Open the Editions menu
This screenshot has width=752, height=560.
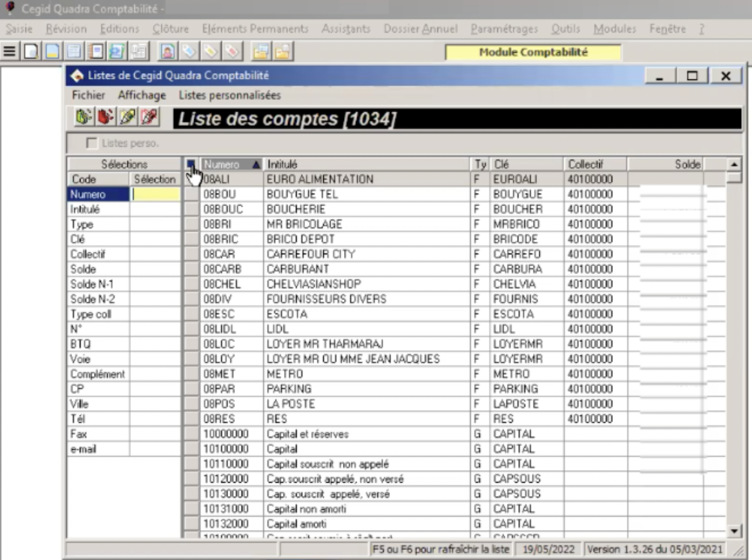119,29
